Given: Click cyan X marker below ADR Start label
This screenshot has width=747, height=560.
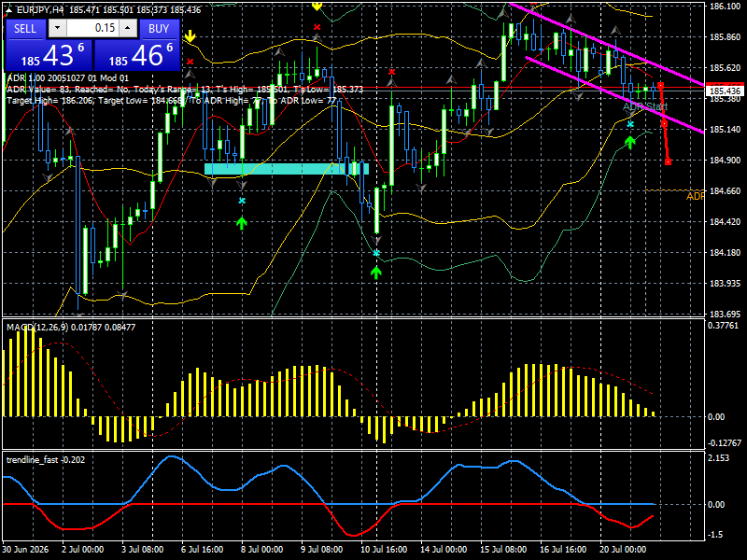Looking at the screenshot, I should coord(630,124).
